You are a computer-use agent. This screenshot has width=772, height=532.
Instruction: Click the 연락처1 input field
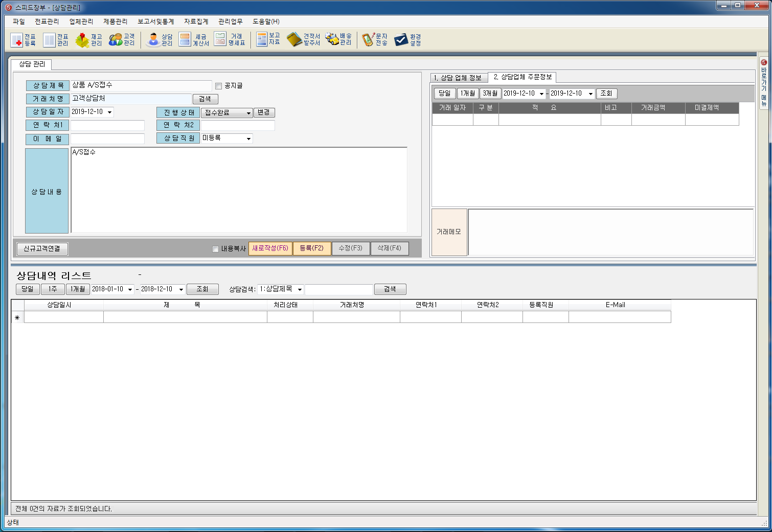(x=107, y=126)
